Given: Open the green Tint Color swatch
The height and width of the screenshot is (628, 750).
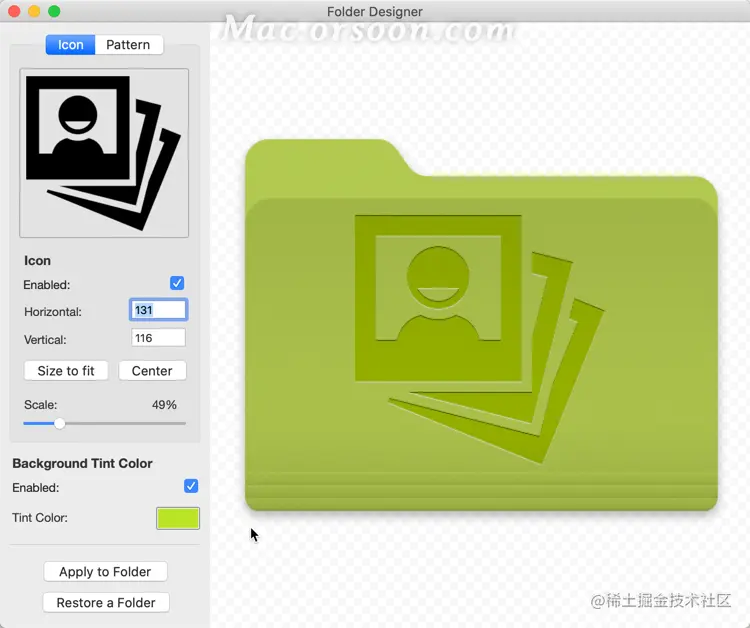Looking at the screenshot, I should (x=178, y=518).
